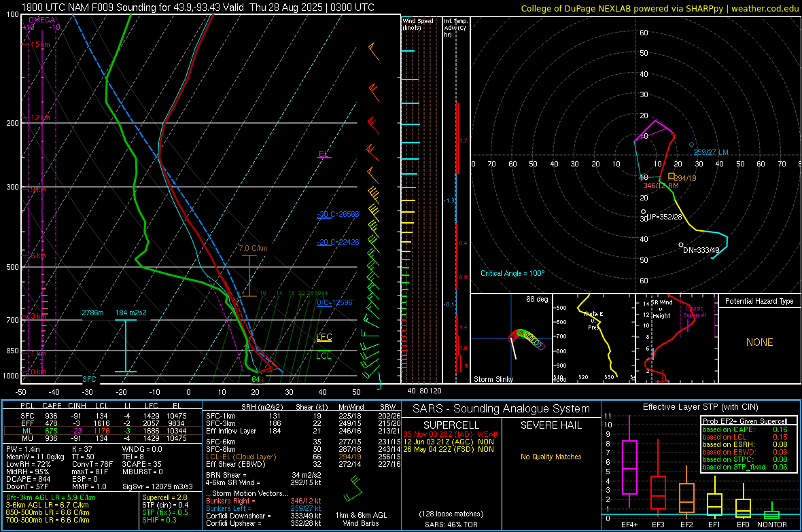Click the 'SHIP = 0.3' value
This screenshot has width=802, height=532.
click(x=159, y=520)
